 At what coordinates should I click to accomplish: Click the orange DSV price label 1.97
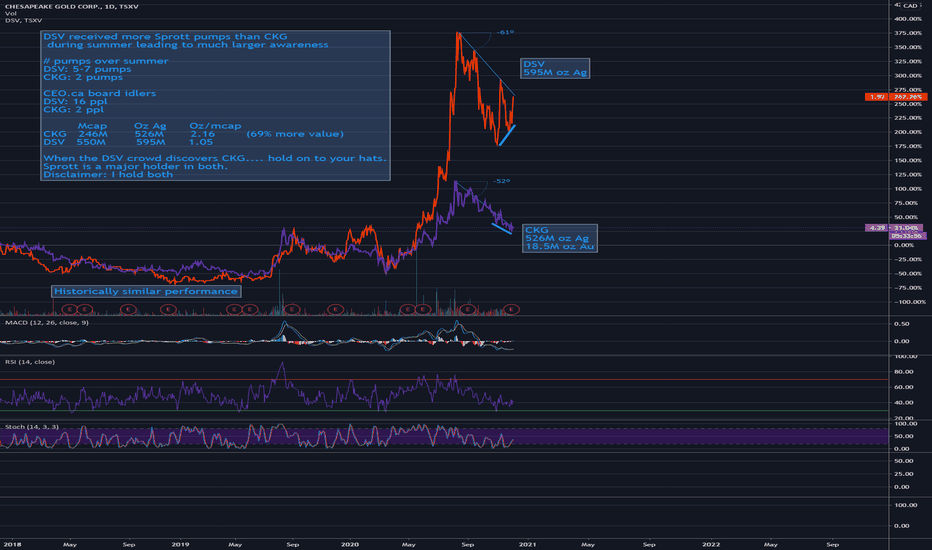click(x=876, y=96)
